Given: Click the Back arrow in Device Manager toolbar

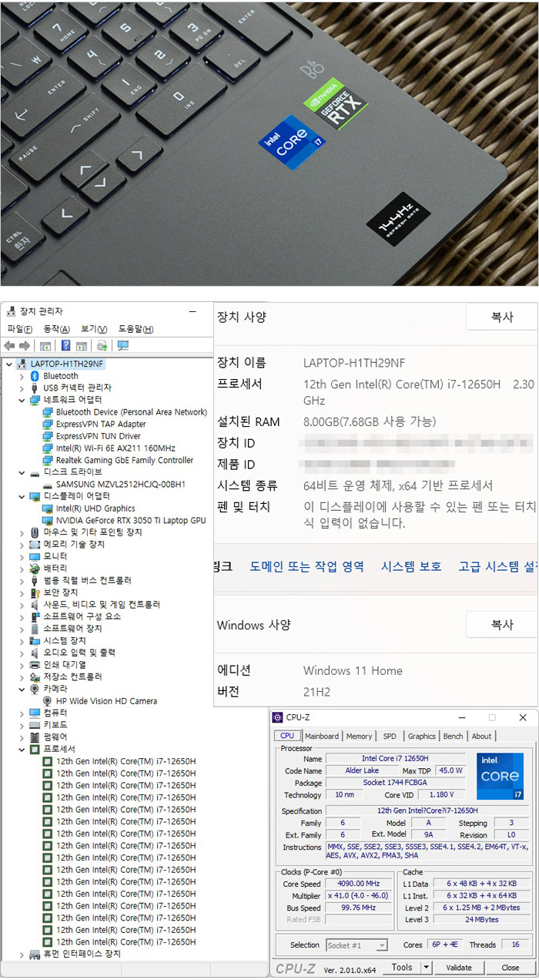Looking at the screenshot, I should pyautogui.click(x=9, y=346).
